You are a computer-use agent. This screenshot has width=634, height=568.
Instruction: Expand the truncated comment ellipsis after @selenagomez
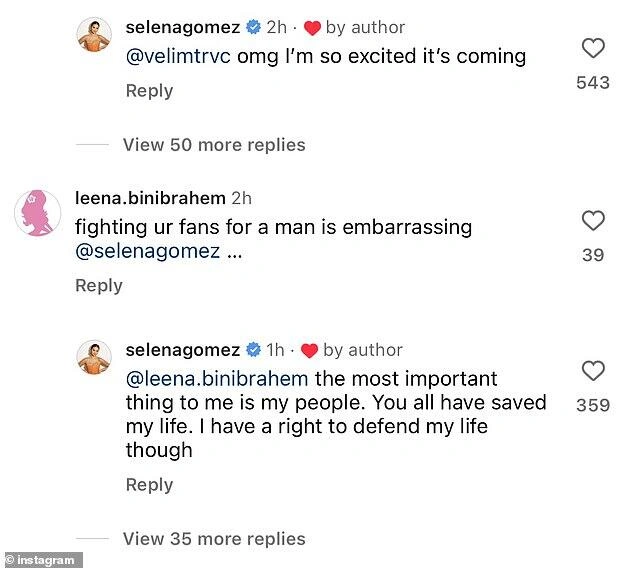234,252
